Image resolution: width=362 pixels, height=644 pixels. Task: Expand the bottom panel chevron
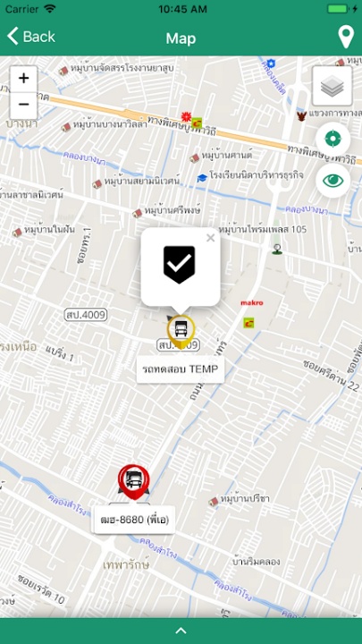[181, 631]
